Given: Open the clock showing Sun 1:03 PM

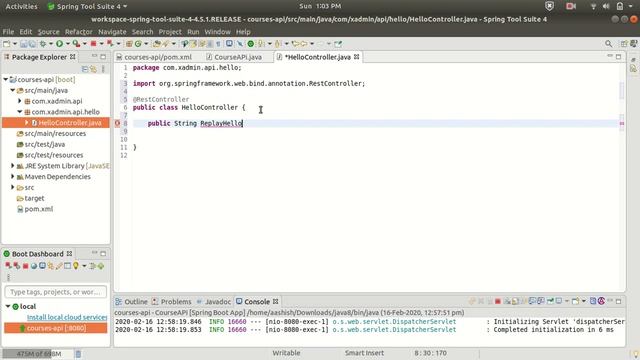Looking at the screenshot, I should click(x=320, y=6).
